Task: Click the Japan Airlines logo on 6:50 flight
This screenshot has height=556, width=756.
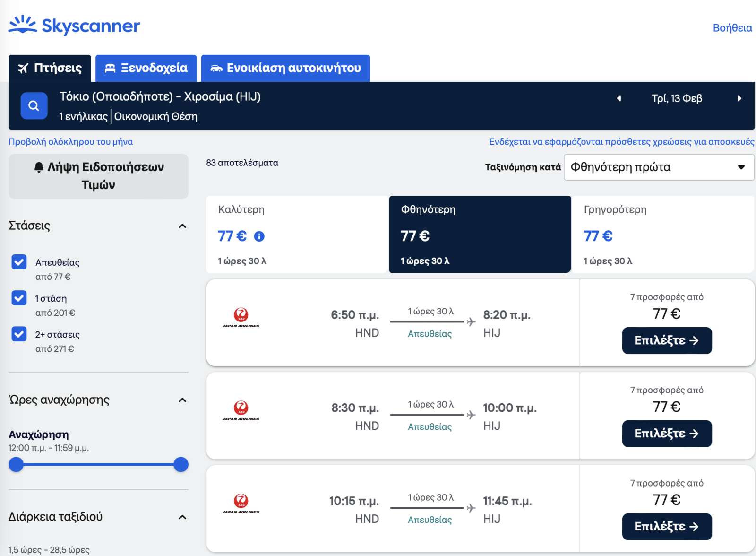Action: 241,318
